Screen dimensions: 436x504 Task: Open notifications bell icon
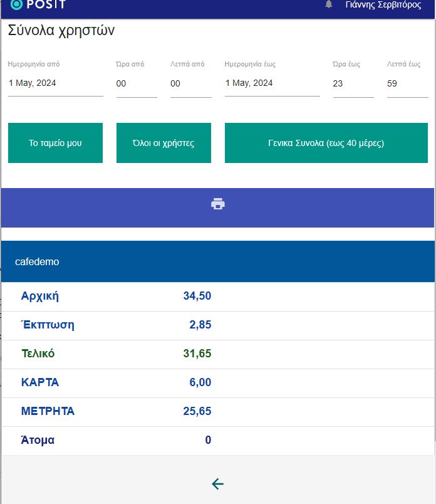tap(328, 4)
